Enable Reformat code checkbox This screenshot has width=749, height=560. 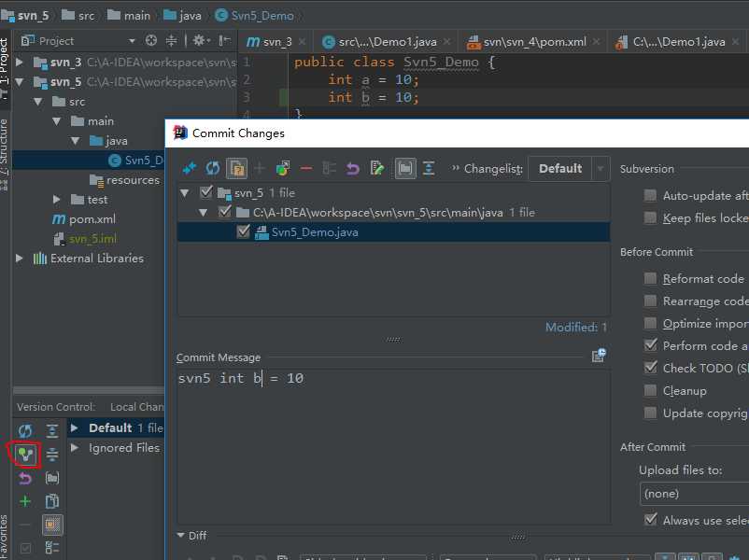[x=650, y=278]
